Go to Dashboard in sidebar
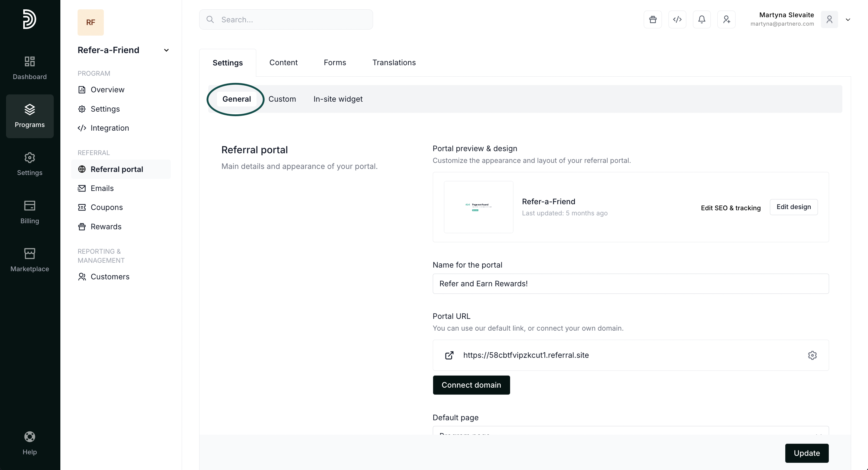This screenshot has height=470, width=868. [x=30, y=68]
